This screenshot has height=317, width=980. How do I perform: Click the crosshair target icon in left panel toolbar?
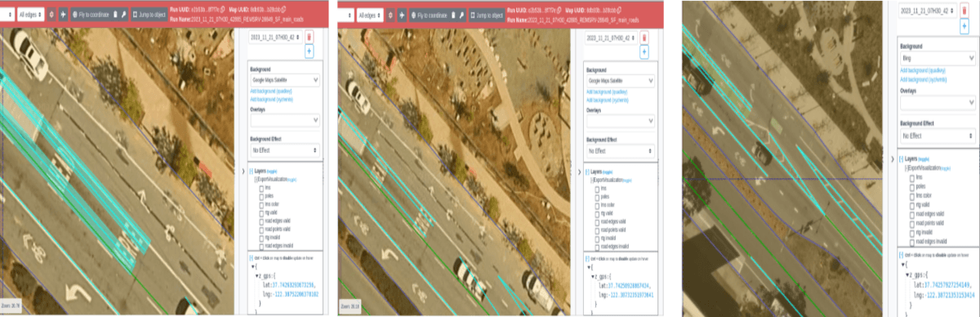[51, 15]
